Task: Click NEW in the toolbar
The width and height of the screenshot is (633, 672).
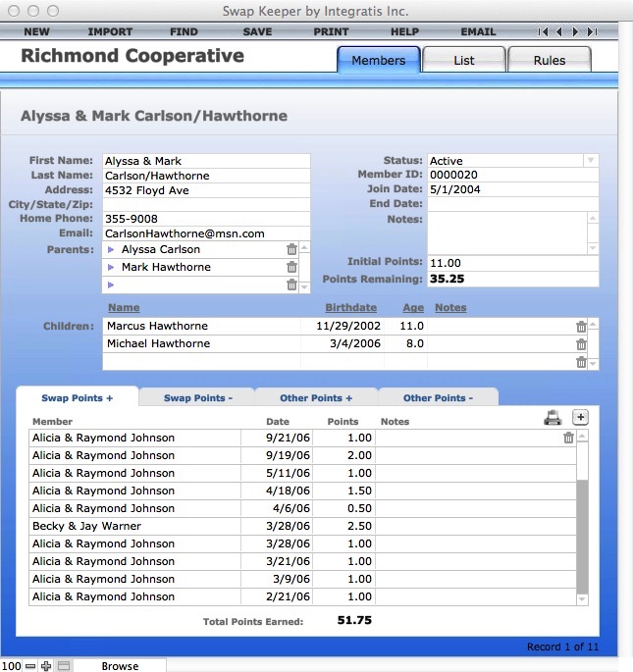Action: 37,31
